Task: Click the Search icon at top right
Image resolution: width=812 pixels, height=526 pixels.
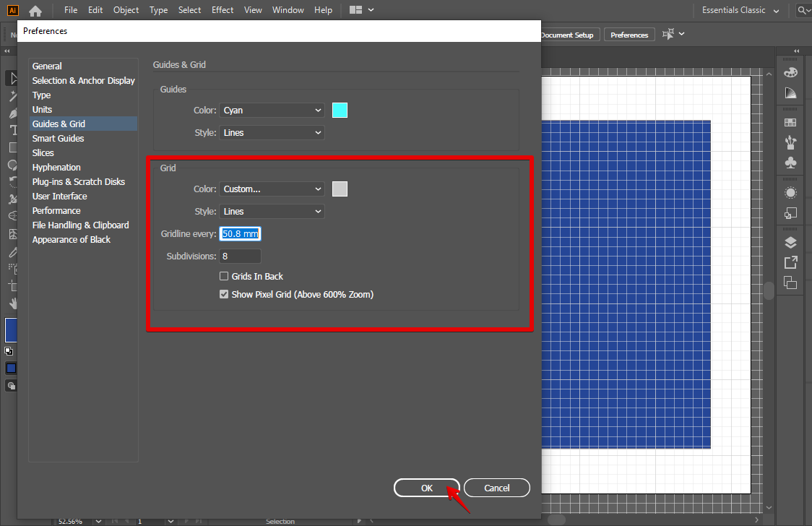Action: tap(803, 10)
